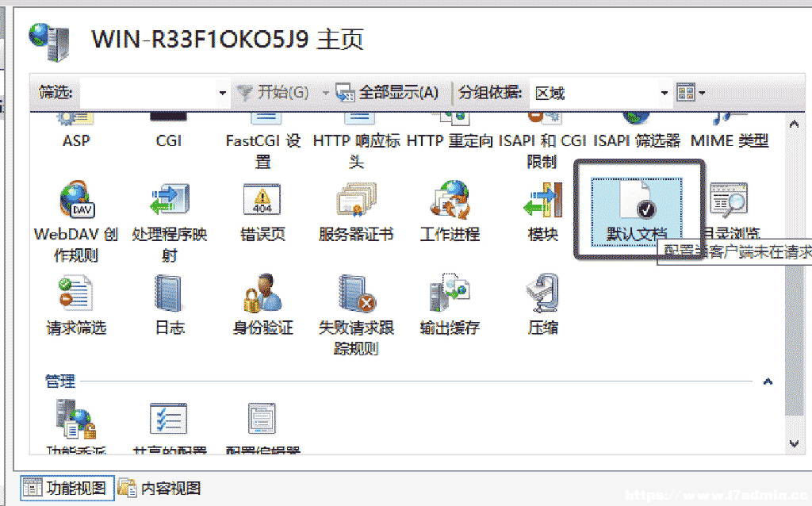
Task: Click the scrollbar down arrow
Action: [x=794, y=443]
